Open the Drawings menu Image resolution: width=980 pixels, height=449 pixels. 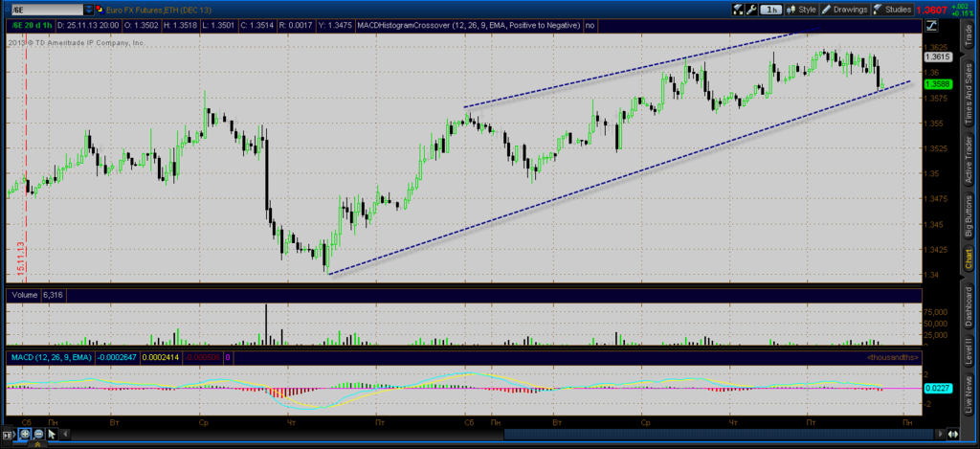pyautogui.click(x=844, y=10)
